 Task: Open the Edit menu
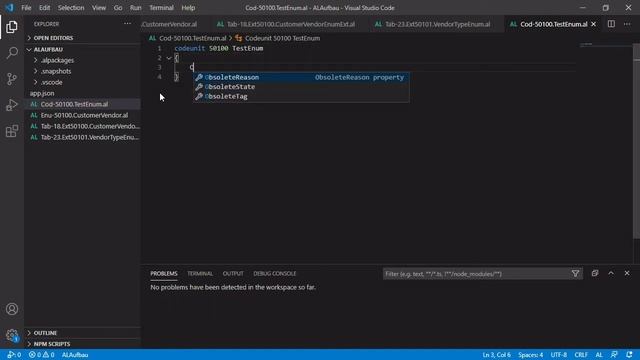(x=44, y=8)
